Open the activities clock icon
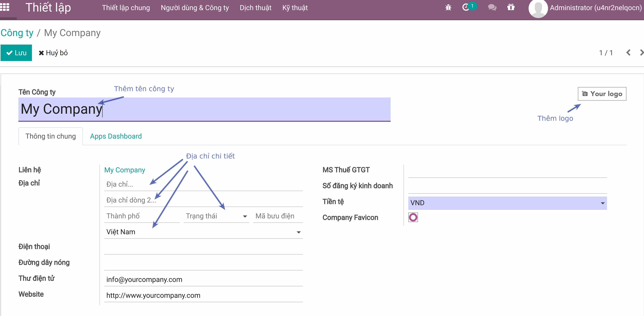Viewport: 644px width, 316px height. [x=465, y=7]
